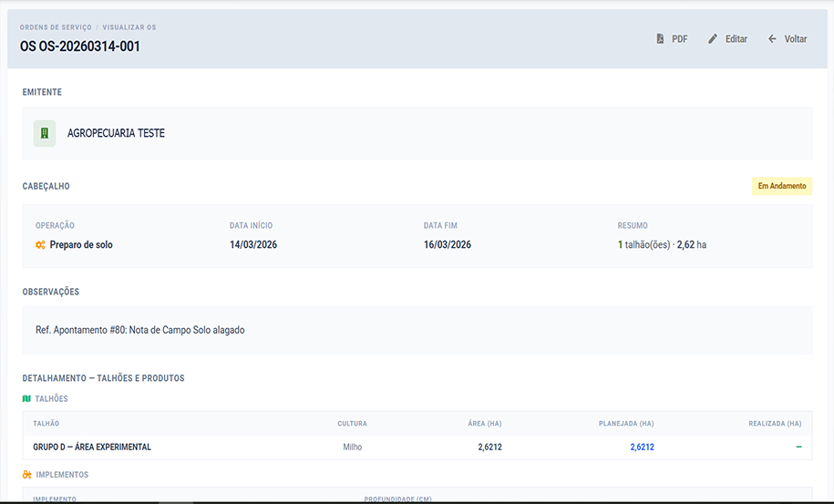Click the CULTURA column header
Screen dimensions: 834x504
352,424
